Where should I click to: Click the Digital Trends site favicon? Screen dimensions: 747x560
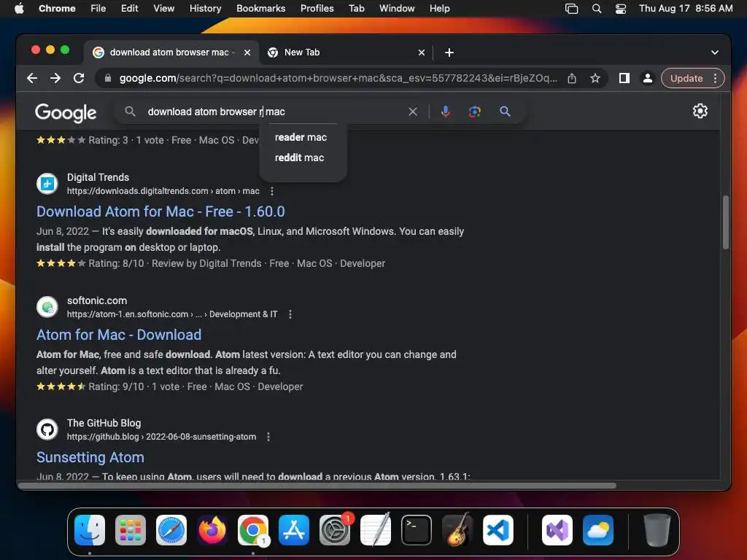tap(47, 184)
